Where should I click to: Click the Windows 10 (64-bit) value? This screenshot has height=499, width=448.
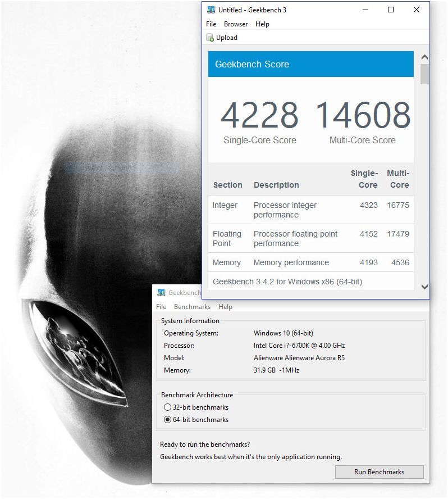[284, 333]
